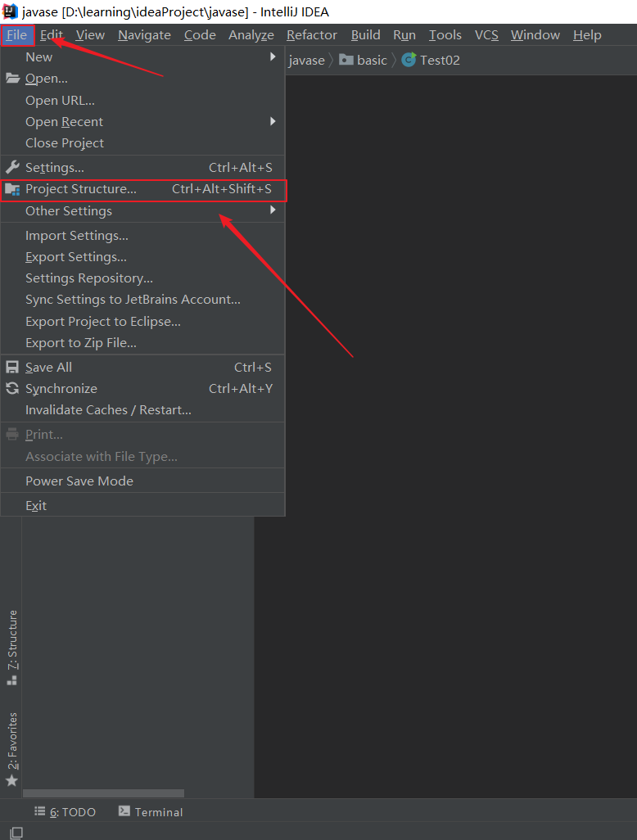Toggle tool window buttons icon in status bar

coord(16,833)
